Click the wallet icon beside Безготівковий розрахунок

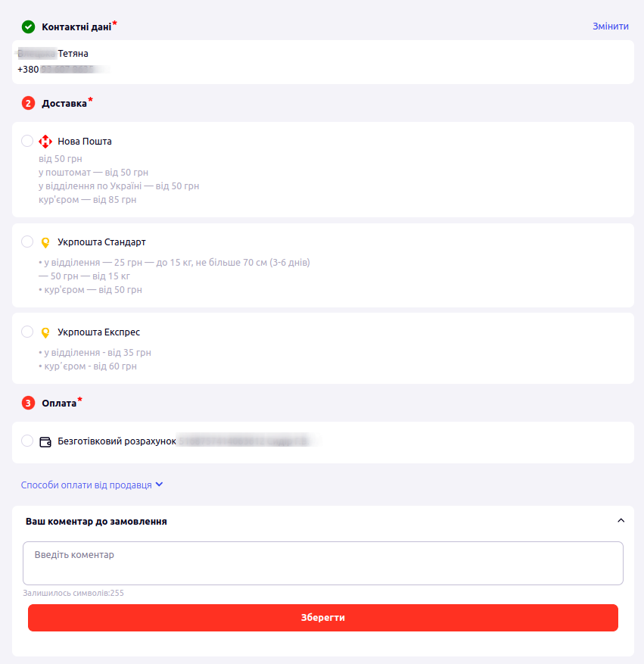point(45,441)
